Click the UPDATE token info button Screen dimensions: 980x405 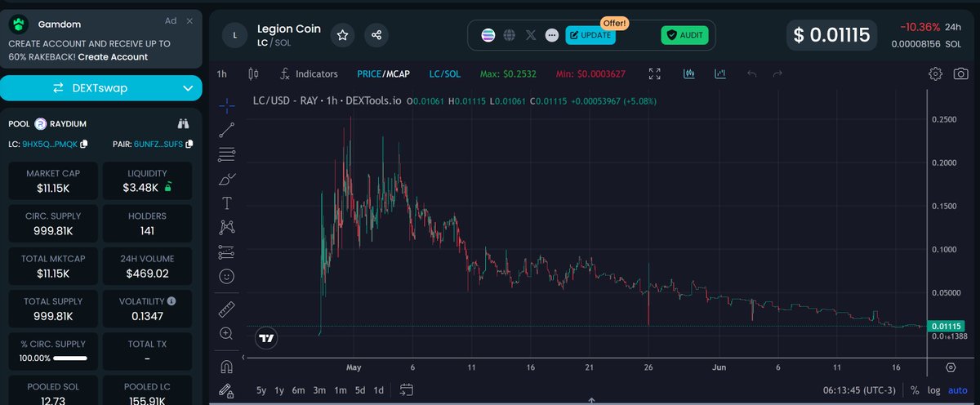point(590,35)
